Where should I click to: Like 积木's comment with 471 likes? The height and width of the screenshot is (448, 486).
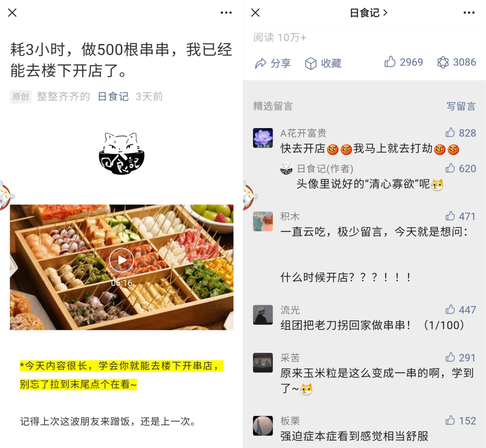(x=450, y=216)
